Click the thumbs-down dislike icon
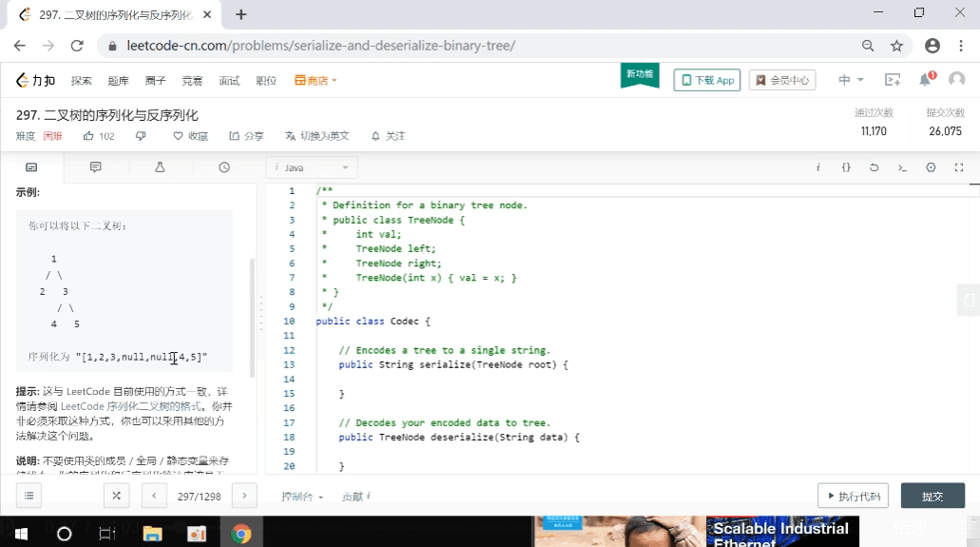The image size is (980, 547). pos(141,136)
